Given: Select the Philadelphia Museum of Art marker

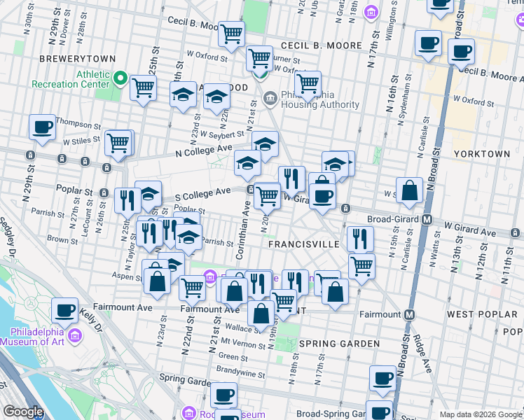Looking at the screenshot, I should [75, 336].
